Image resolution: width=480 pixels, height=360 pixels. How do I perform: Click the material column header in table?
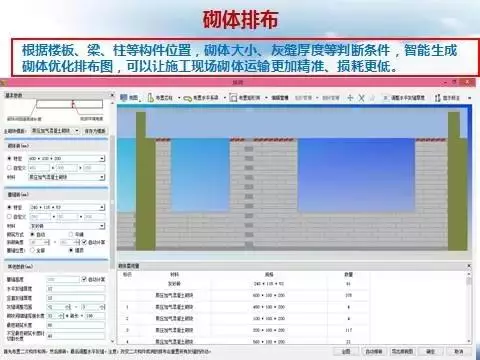click(174, 274)
